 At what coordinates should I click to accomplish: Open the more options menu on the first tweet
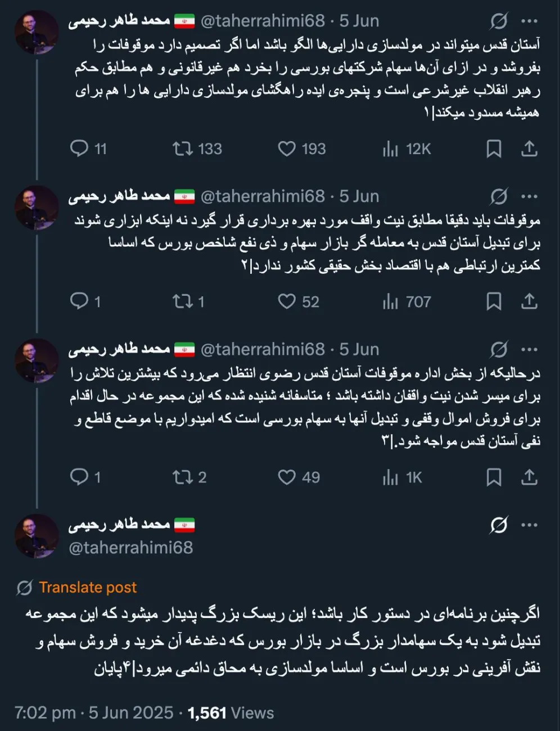pos(529,20)
